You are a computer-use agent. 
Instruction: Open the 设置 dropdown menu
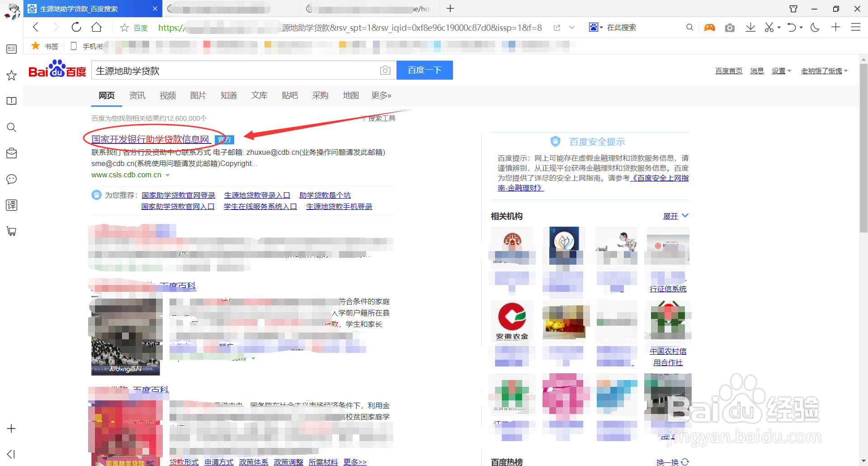[781, 71]
